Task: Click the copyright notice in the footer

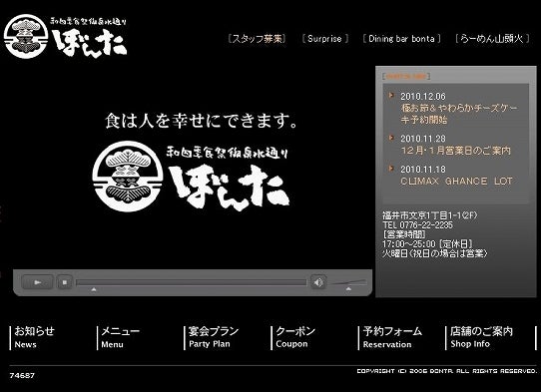Action: point(447,371)
